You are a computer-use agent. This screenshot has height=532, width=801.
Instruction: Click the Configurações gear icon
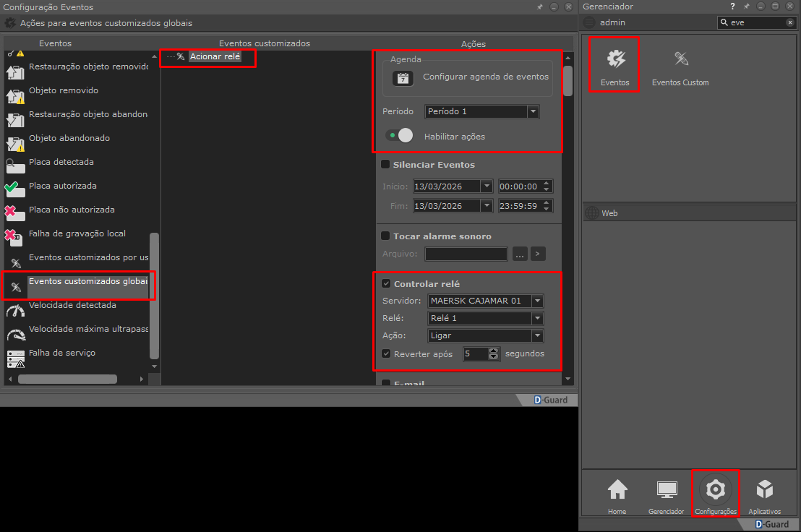click(715, 490)
